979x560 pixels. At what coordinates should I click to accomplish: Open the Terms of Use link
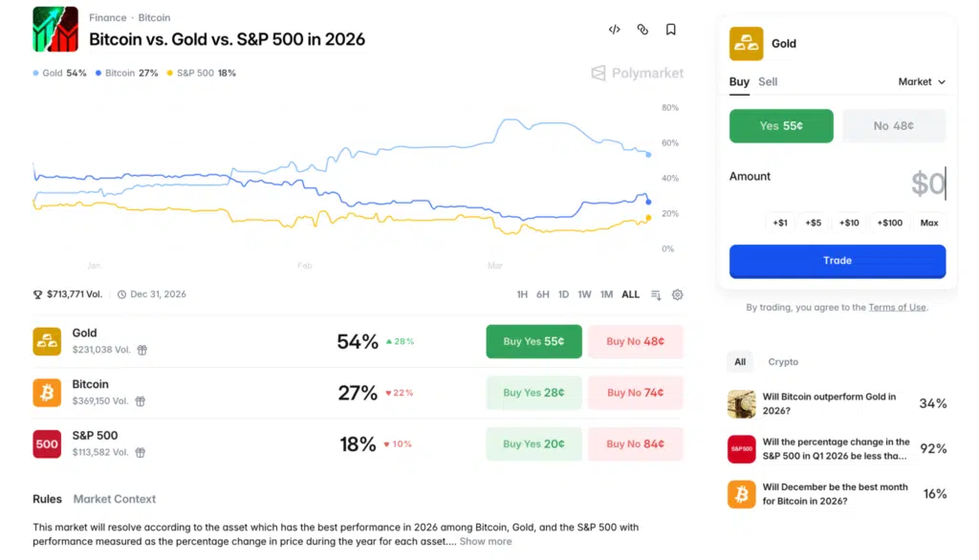tap(897, 308)
